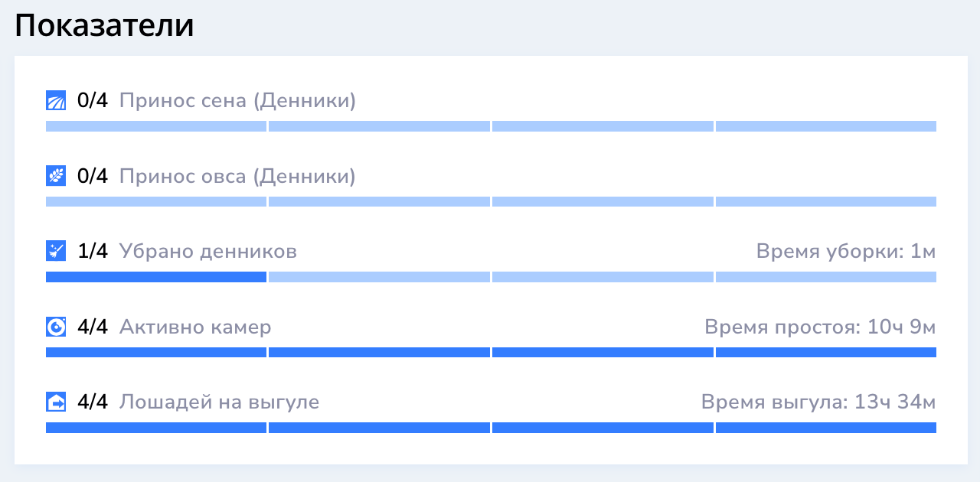The width and height of the screenshot is (980, 482).
Task: Click 'Время выгула: 13ч 34м' text
Action: [x=818, y=402]
